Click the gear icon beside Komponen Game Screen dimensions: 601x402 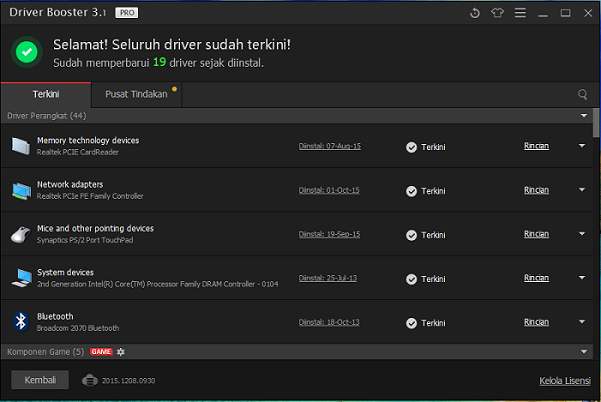pyautogui.click(x=121, y=352)
